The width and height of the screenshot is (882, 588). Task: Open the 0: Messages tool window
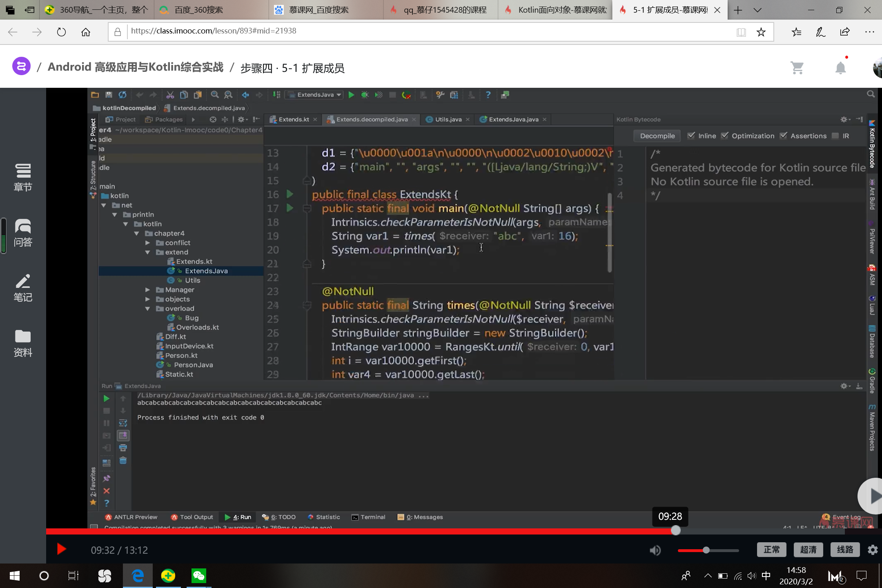click(x=420, y=517)
